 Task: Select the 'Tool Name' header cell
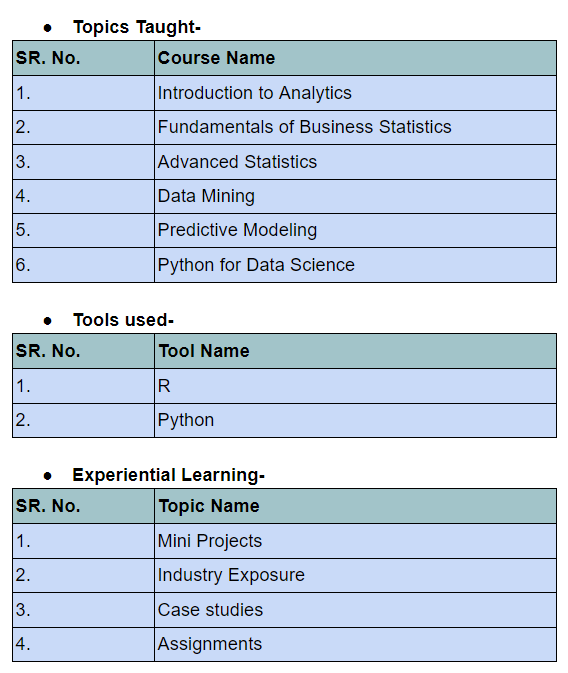[355, 351]
